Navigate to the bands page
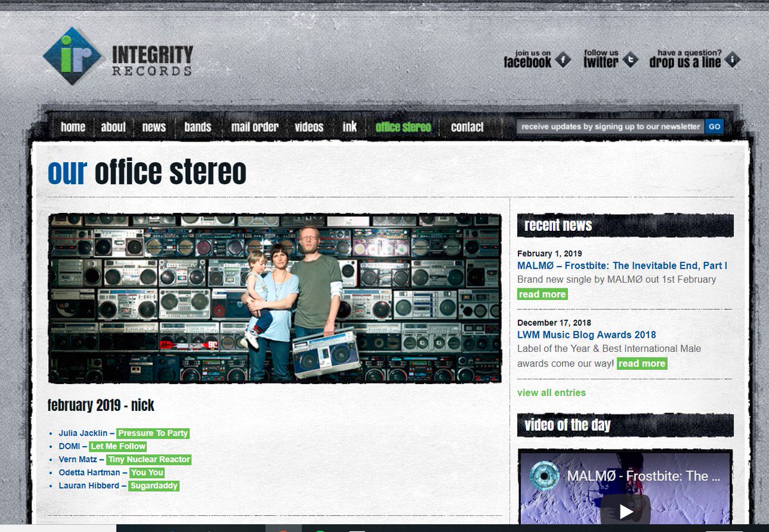Viewport: 769px width, 532px height. pos(197,127)
